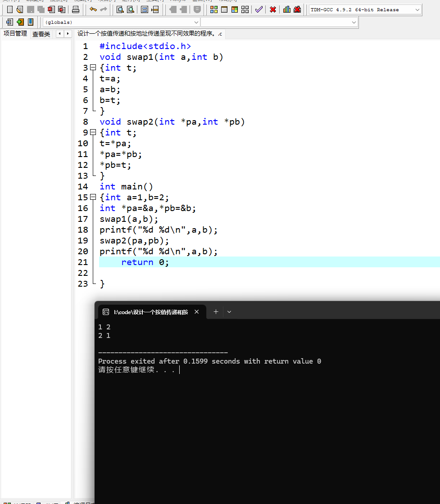This screenshot has width=440, height=504.
Task: Click the Close All files icon
Action: [x=62, y=9]
